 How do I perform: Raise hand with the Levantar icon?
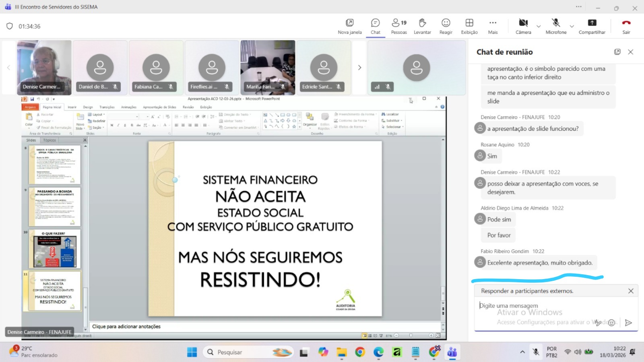pos(422,23)
